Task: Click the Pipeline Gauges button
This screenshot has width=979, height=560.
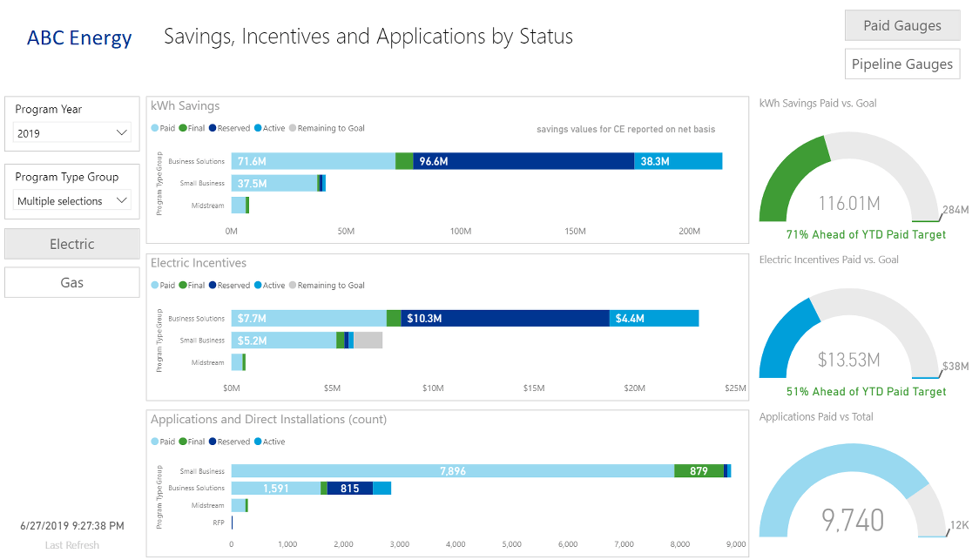Action: [x=901, y=64]
